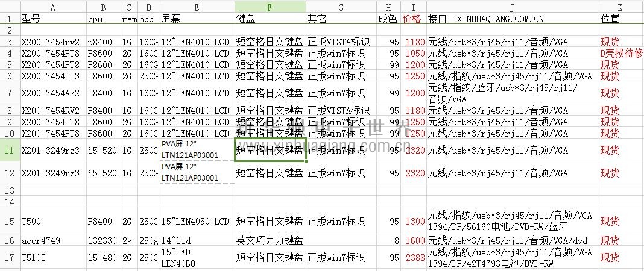Select the 型号 header cell
Screen dimensions: 644x271
(x=53, y=19)
